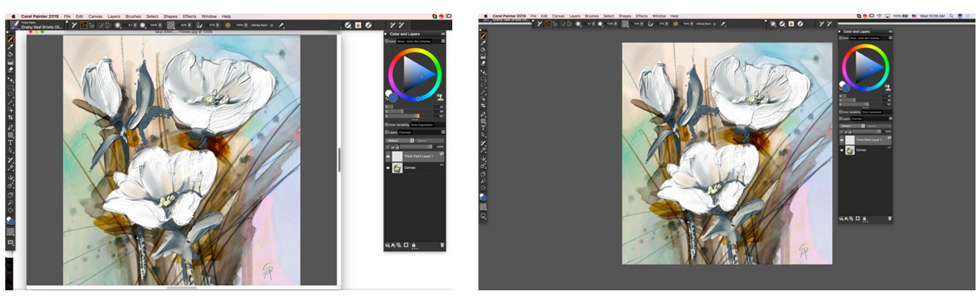Image resolution: width=980 pixels, height=306 pixels.
Task: Delete layer using trash icon in left Layers panel
Action: tap(442, 245)
